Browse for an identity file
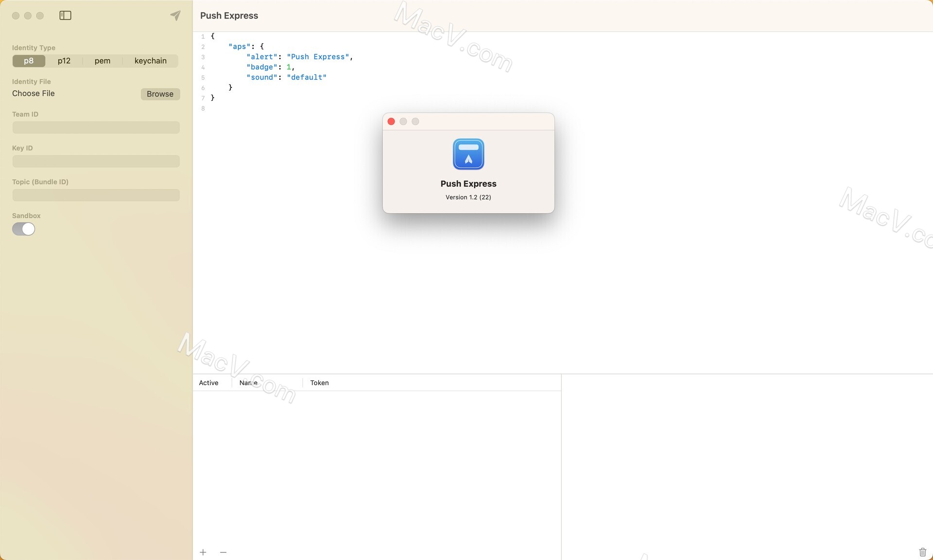Screen dimensions: 933x560 [x=160, y=94]
